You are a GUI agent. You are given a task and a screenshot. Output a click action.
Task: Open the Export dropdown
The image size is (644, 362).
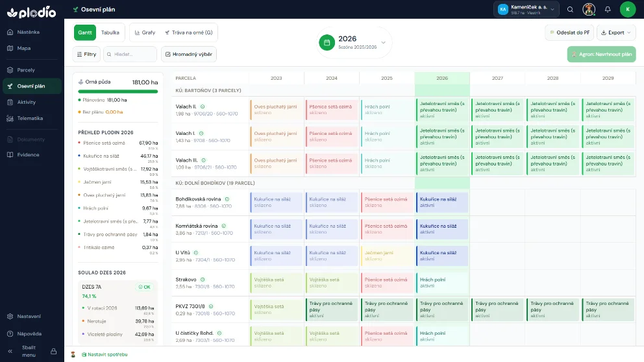[616, 32]
